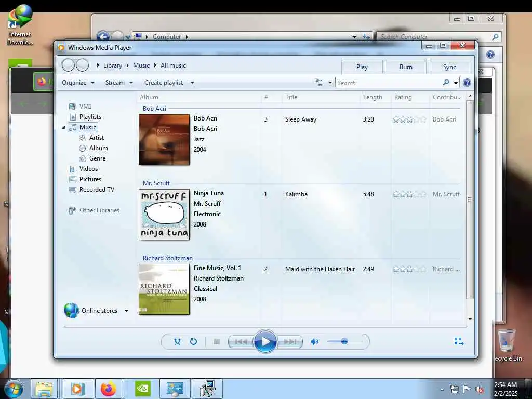Click the All music breadcrumb
The image size is (532, 399).
(173, 65)
